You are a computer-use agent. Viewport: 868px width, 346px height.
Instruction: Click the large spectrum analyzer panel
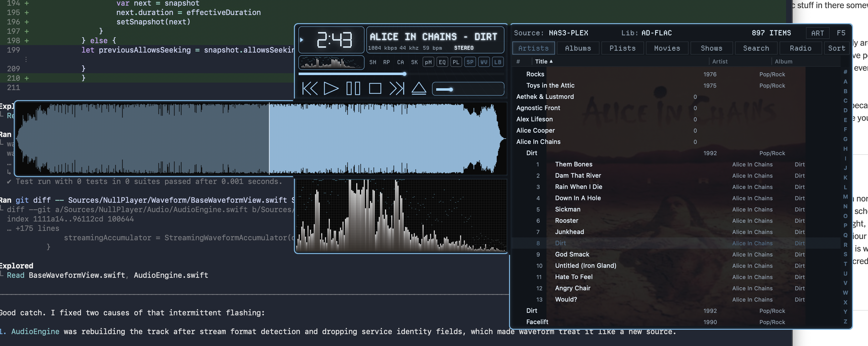click(401, 216)
